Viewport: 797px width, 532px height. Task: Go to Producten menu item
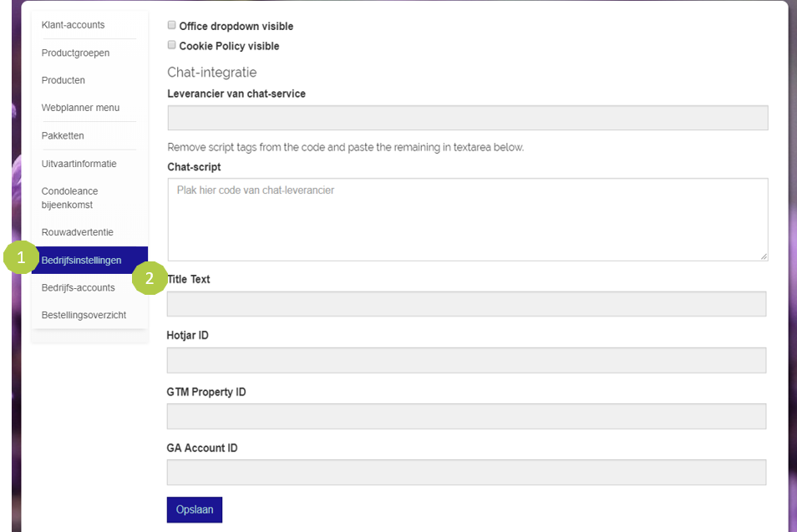coord(63,80)
